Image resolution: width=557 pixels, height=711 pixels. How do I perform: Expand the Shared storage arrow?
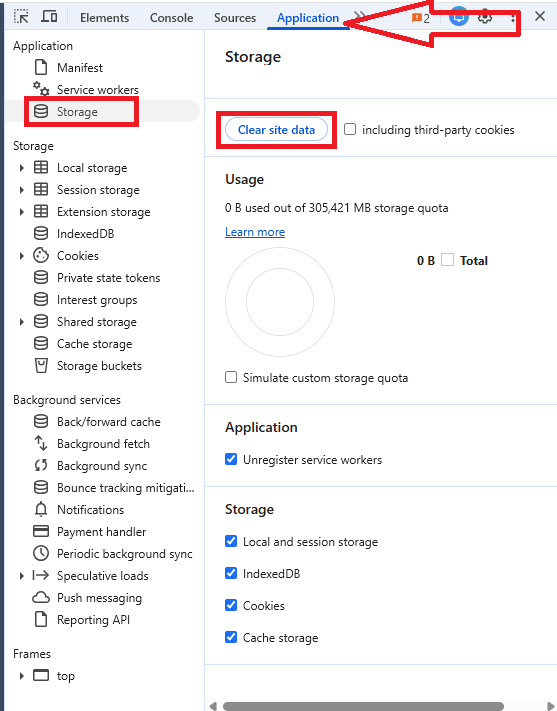[21, 322]
